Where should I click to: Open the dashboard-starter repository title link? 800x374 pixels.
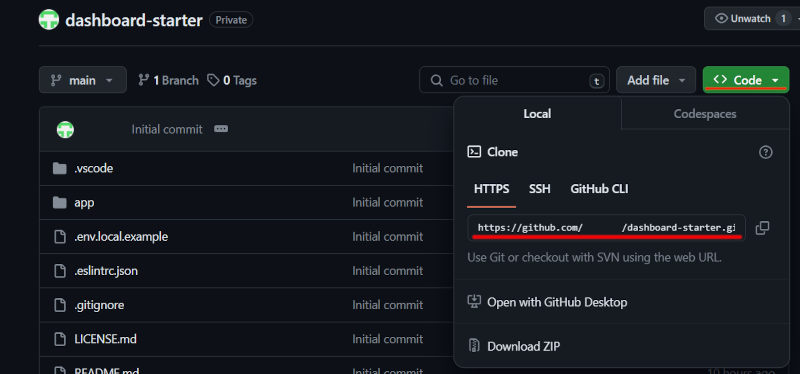point(134,20)
